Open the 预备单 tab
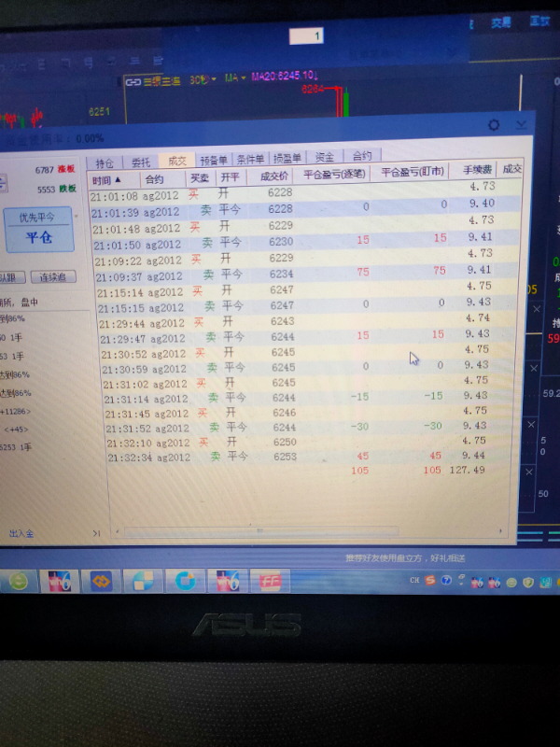Viewport: 560px width, 747px height. click(214, 161)
